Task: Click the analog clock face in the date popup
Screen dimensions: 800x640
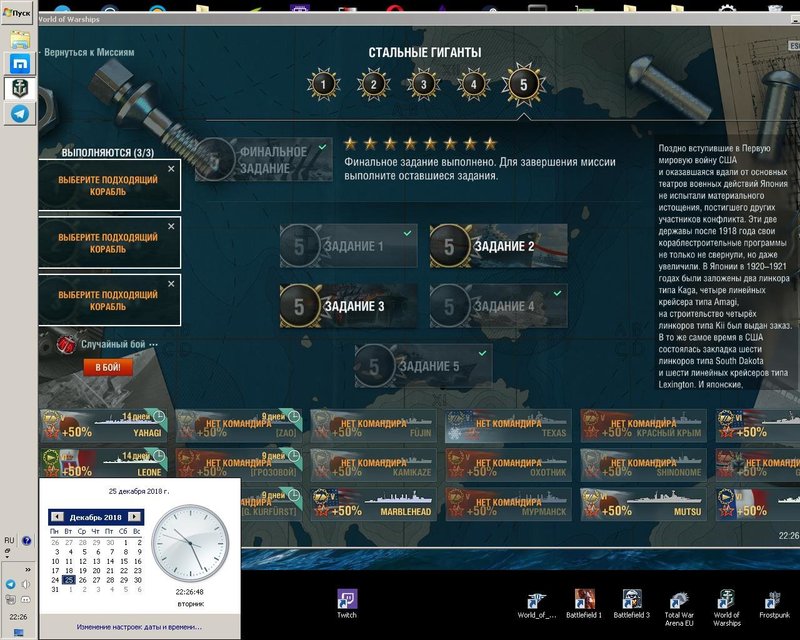Action: (190, 545)
